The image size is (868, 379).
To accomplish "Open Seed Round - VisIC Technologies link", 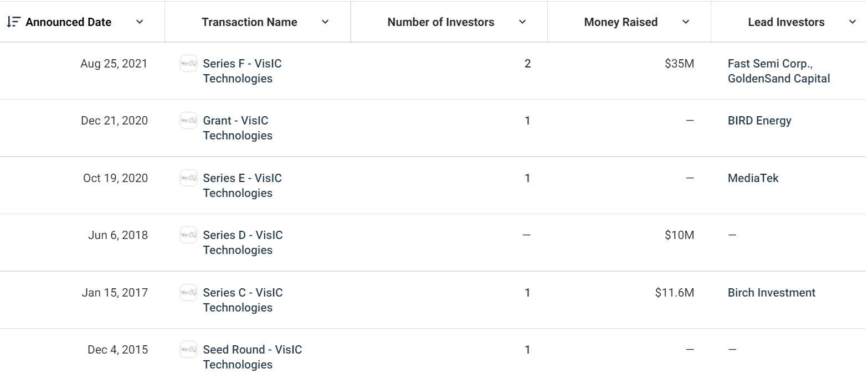I will click(x=253, y=357).
